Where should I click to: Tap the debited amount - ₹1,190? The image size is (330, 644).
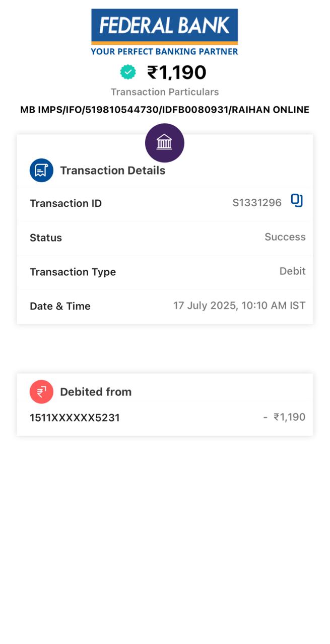click(284, 417)
